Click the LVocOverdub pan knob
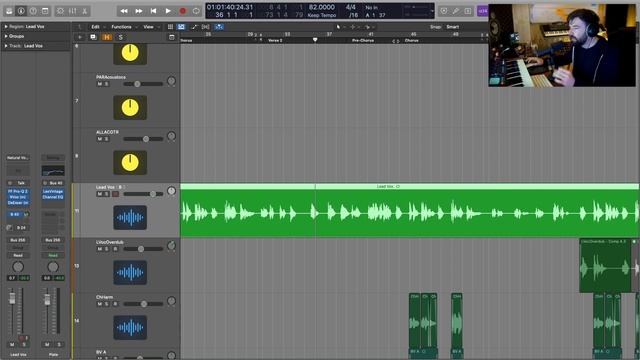This screenshot has width=640, height=360. tap(171, 246)
